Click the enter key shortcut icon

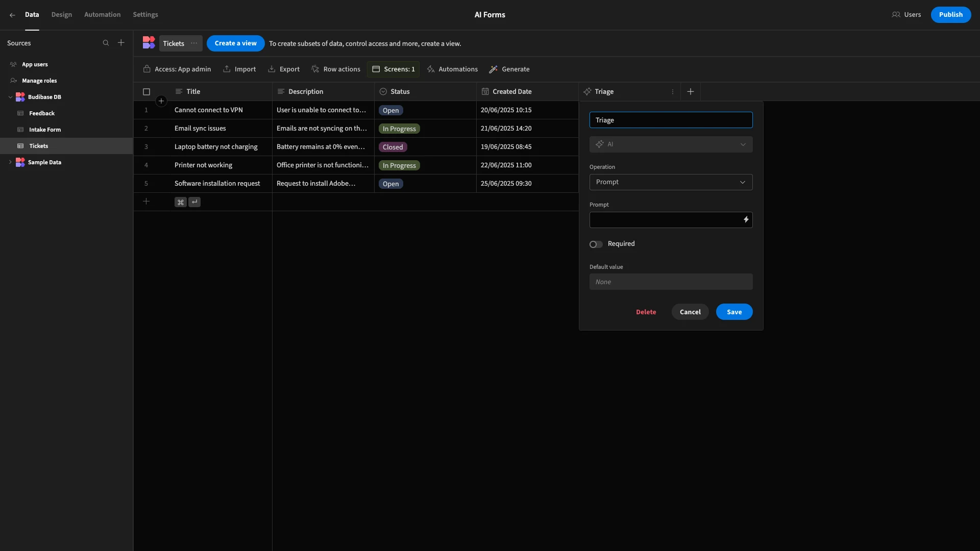click(194, 202)
